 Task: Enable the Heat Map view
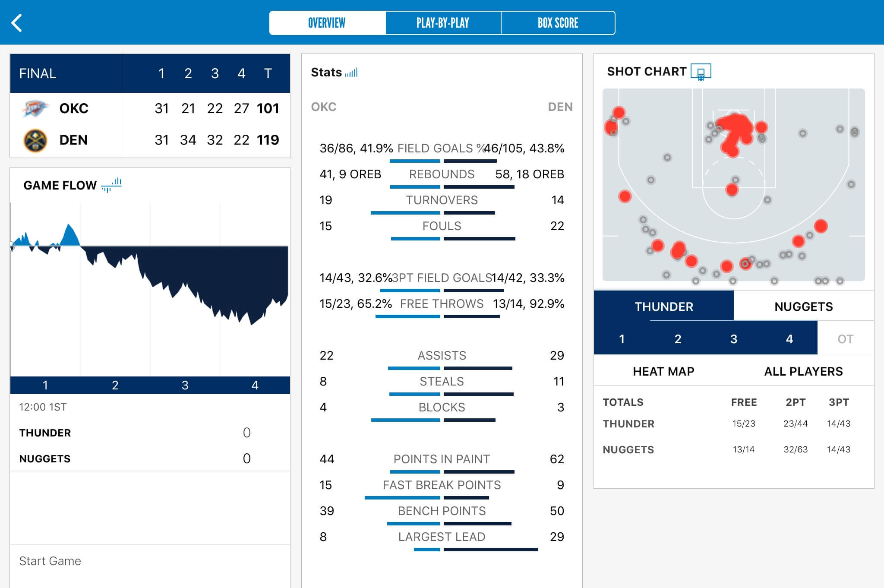click(664, 371)
